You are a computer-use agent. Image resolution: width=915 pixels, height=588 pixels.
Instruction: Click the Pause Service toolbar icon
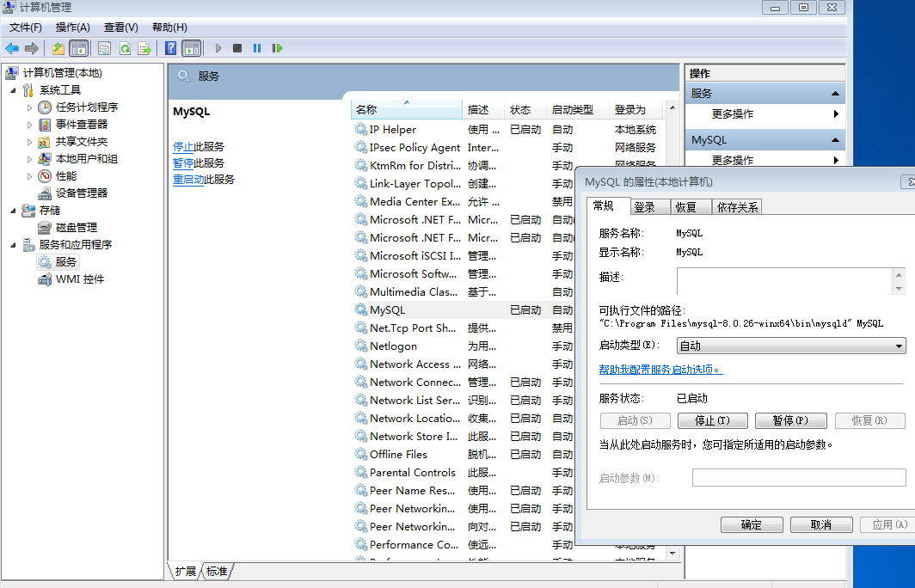click(x=257, y=48)
